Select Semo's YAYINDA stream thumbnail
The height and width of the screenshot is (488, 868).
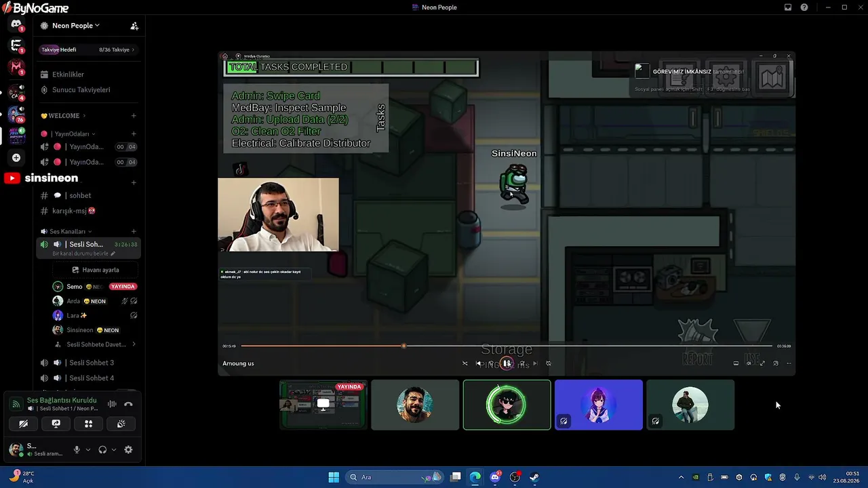(x=323, y=405)
